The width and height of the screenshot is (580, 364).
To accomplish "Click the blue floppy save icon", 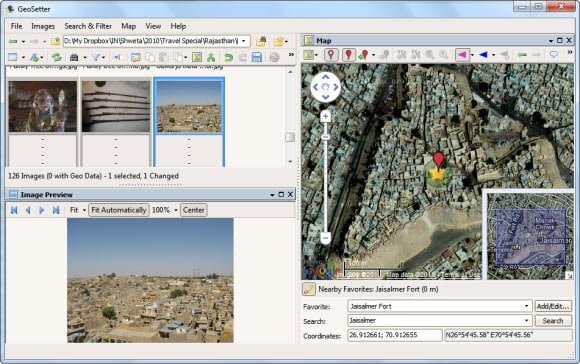I will [257, 57].
